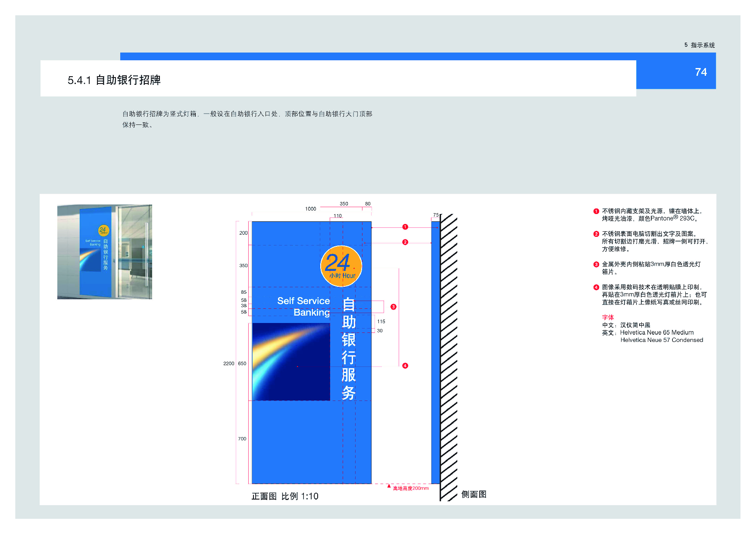Click the 'Banking' text on the sign
Screen dimensions: 756x534
tap(312, 312)
